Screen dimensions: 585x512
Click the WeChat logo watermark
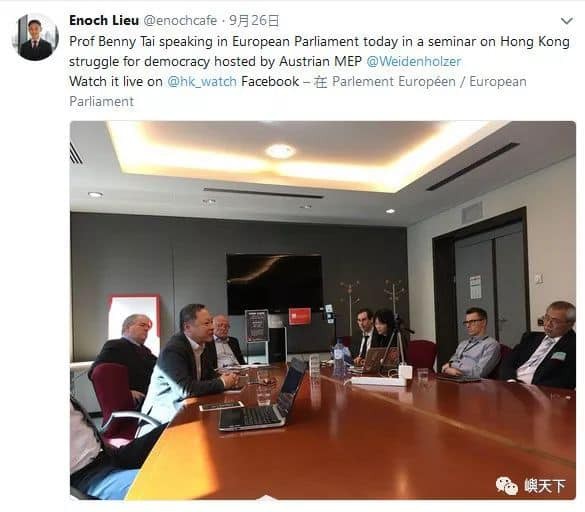click(x=507, y=486)
